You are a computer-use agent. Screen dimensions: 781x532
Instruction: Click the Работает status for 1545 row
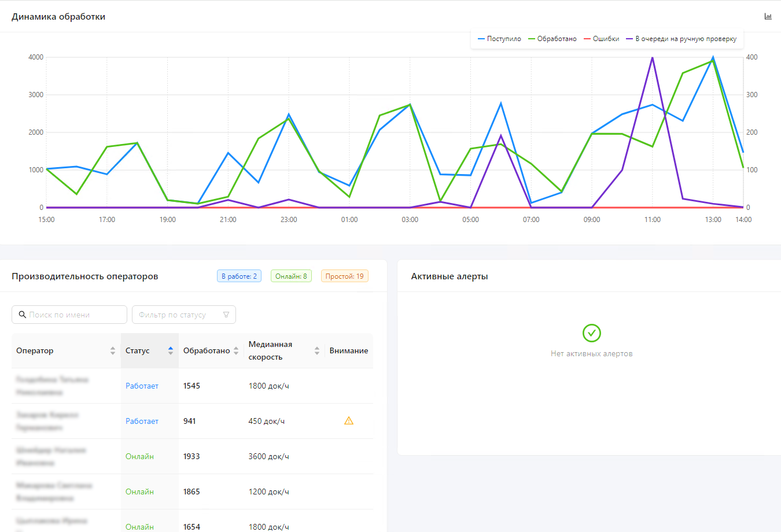(142, 386)
